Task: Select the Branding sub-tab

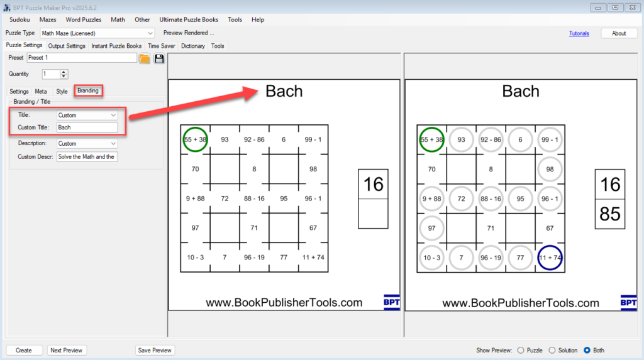Action: tap(88, 90)
